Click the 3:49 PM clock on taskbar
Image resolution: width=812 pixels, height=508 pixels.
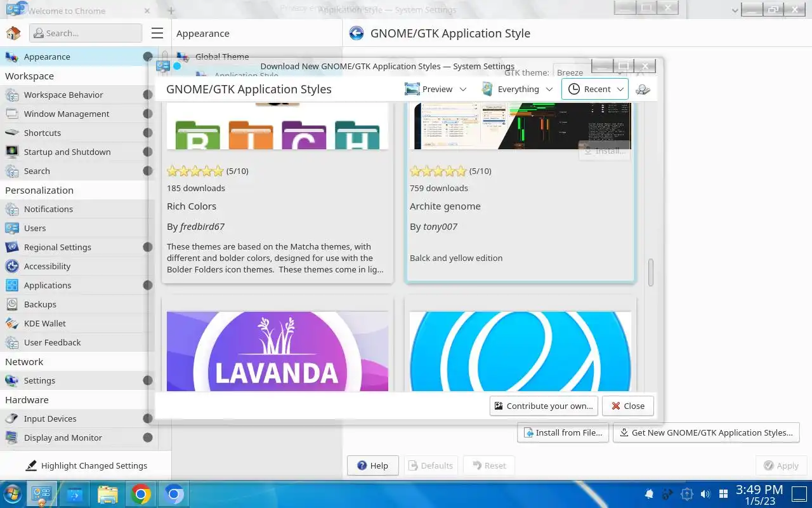[759, 490]
